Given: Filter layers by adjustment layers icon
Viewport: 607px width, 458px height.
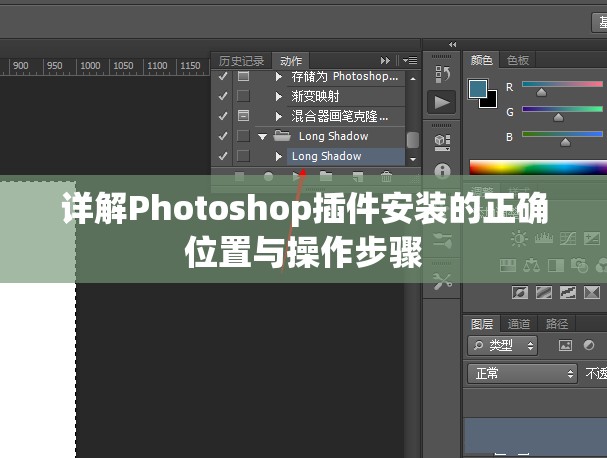Looking at the screenshot, I should pos(589,345).
